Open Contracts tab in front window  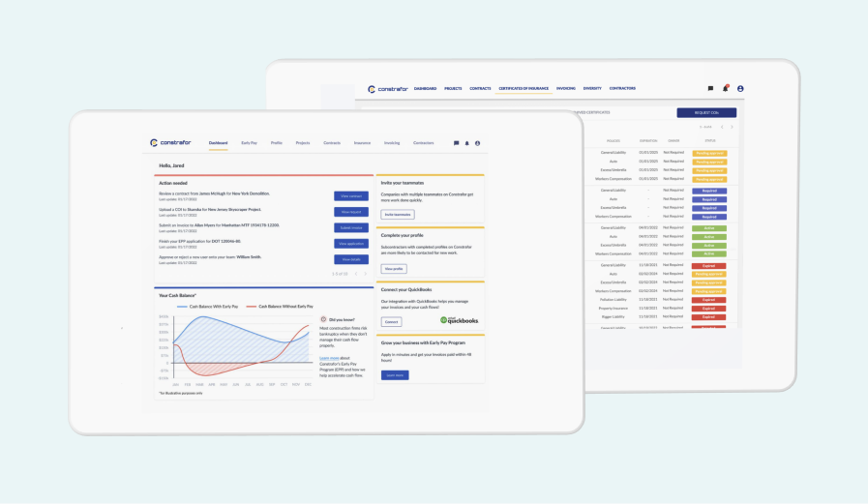coord(332,143)
